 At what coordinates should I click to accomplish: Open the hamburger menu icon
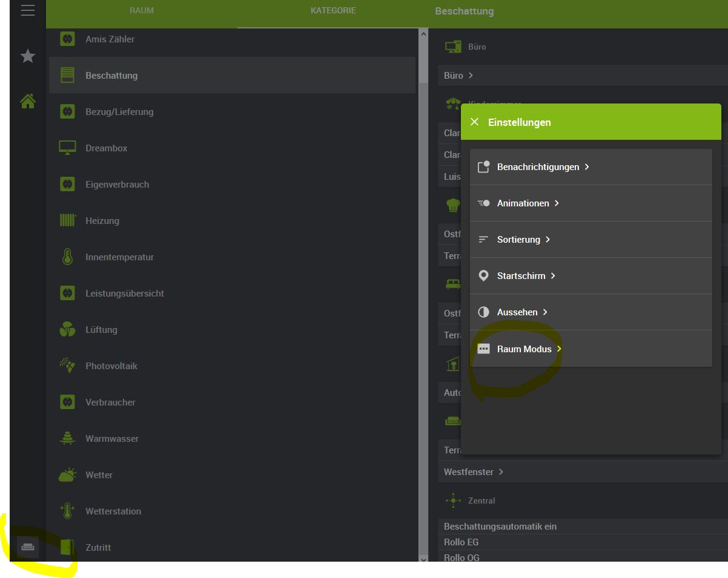pos(28,10)
